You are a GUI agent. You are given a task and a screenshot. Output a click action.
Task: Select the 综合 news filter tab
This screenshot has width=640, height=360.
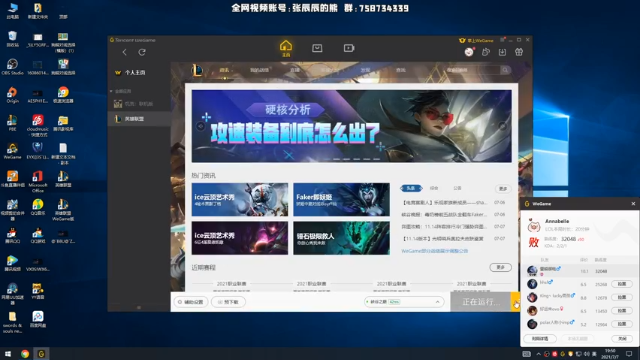click(x=434, y=188)
